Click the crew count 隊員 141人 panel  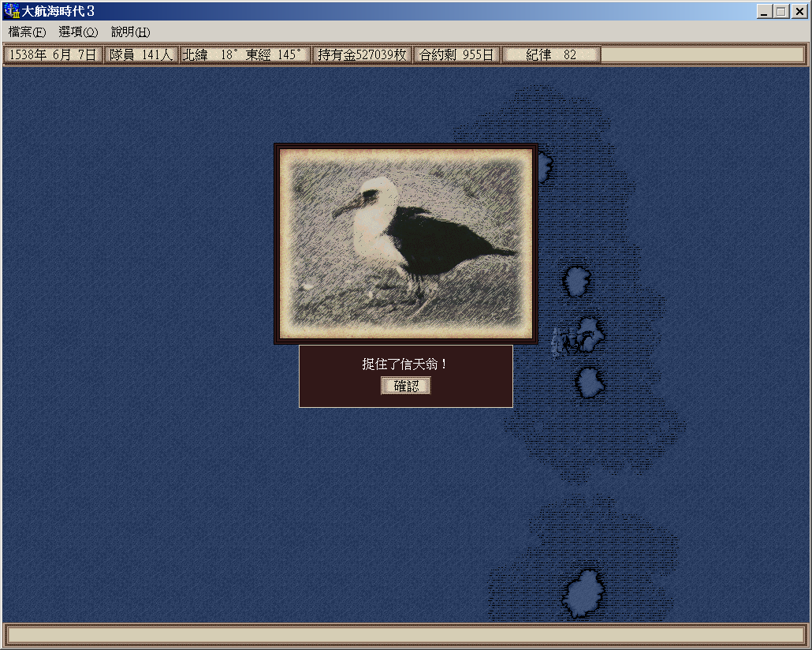(141, 55)
